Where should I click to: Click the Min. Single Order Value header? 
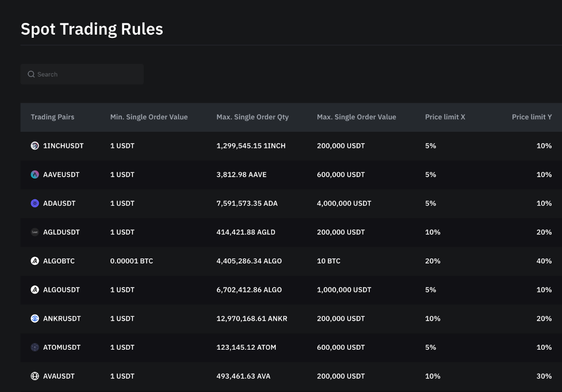[x=149, y=117]
